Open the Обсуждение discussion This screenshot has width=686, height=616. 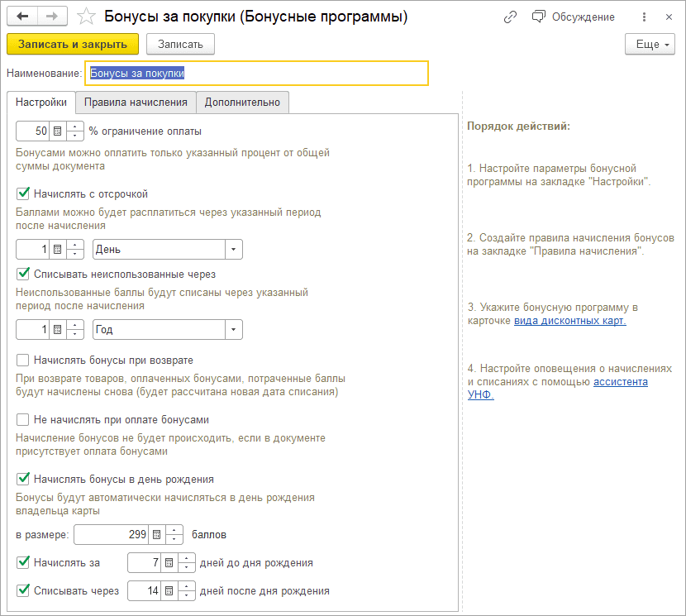(573, 17)
